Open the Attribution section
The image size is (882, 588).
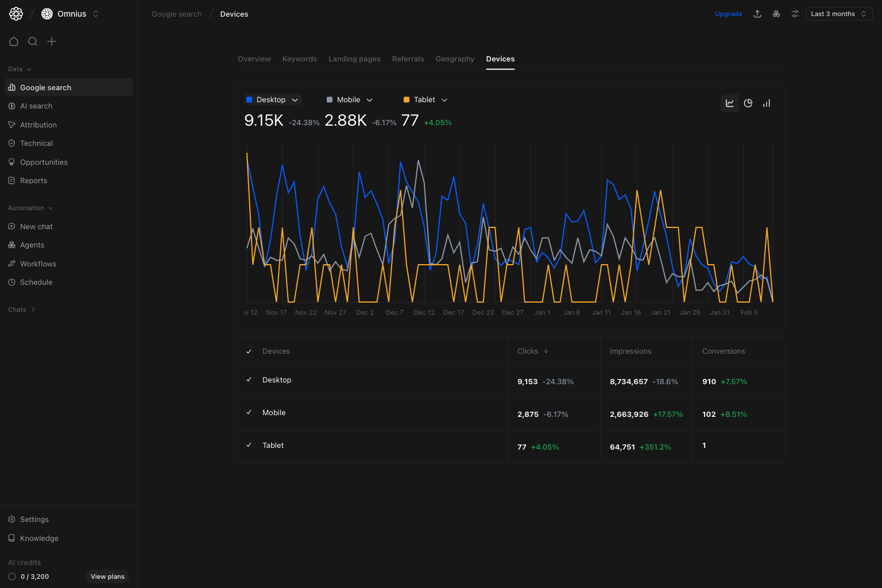pos(38,125)
